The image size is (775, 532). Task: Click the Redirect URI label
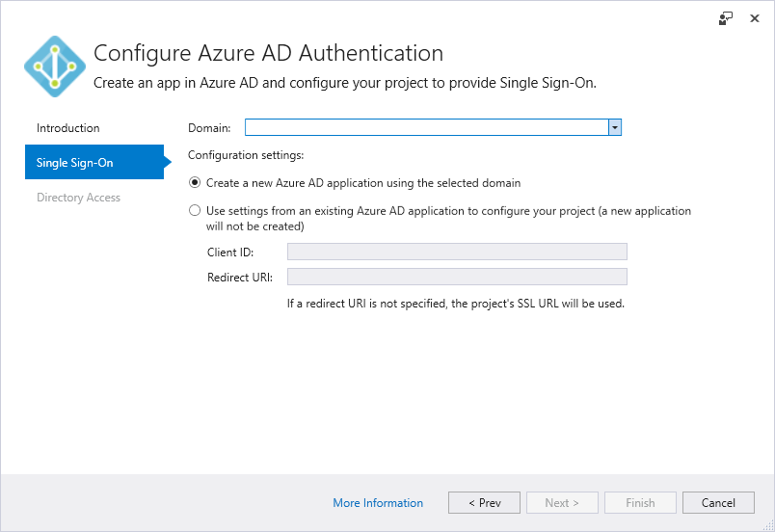pos(240,278)
